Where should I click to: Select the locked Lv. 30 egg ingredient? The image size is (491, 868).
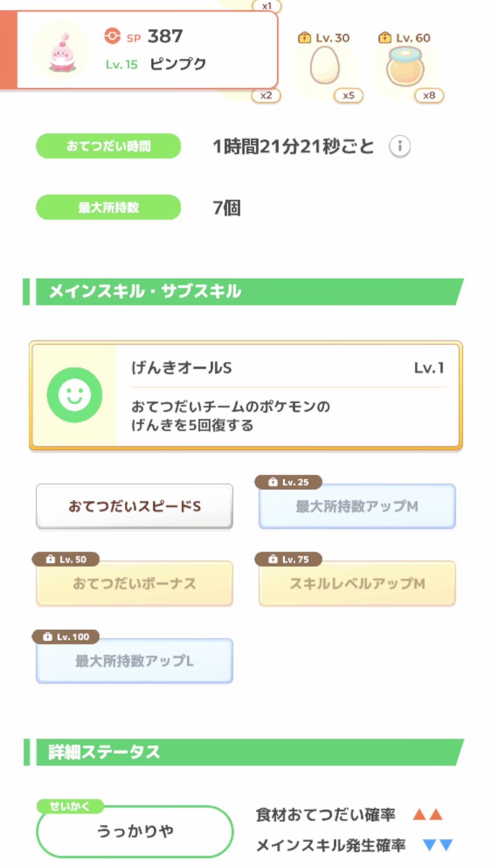click(x=324, y=66)
